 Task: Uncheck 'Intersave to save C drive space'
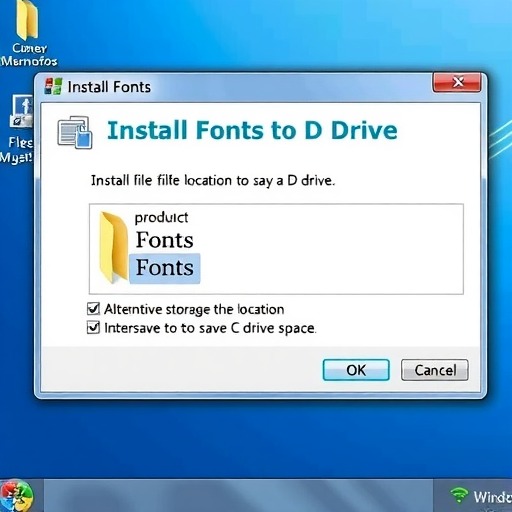click(93, 327)
